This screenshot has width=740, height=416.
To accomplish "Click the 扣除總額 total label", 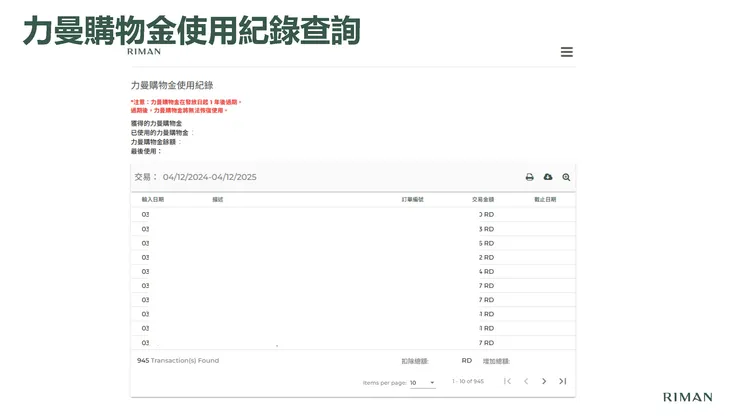I will (414, 361).
